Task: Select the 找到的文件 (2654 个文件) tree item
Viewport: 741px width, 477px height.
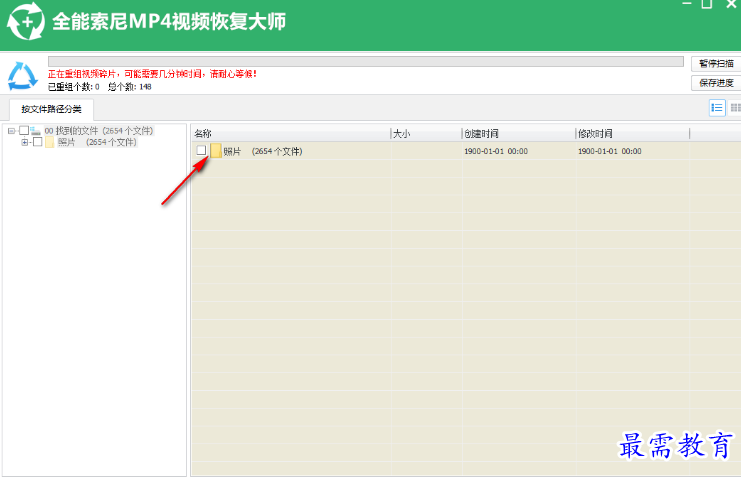Action: 99,131
